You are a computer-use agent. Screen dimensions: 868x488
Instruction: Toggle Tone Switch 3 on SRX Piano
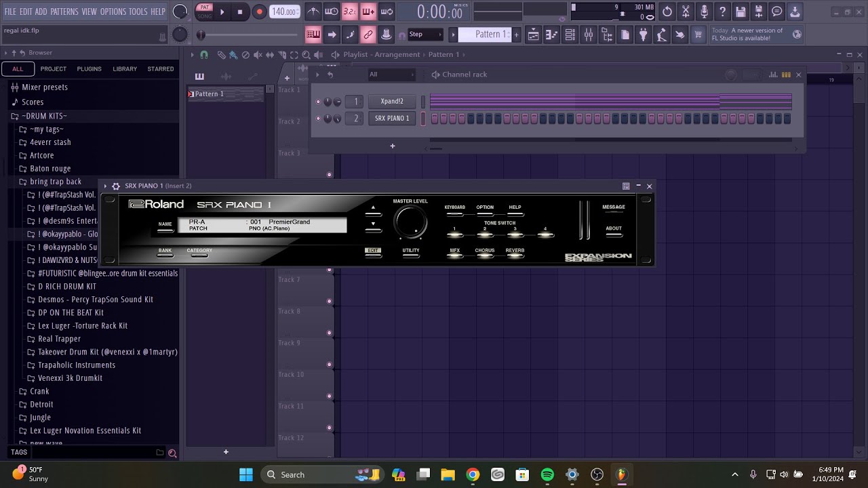pyautogui.click(x=515, y=235)
